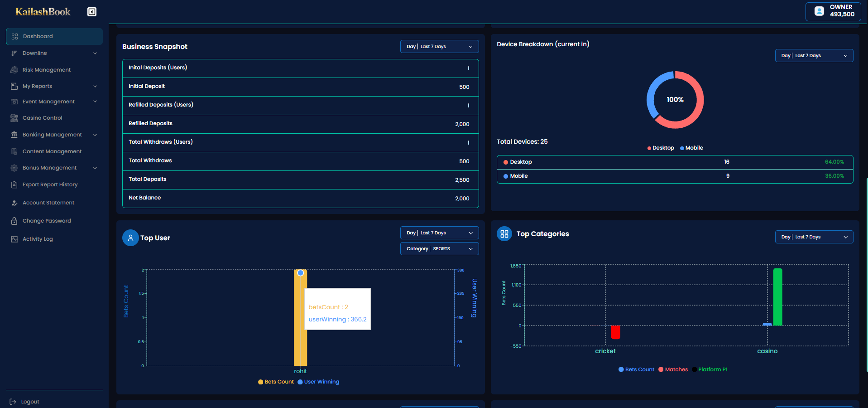Click the Content Management icon
868x408 pixels.
click(14, 151)
